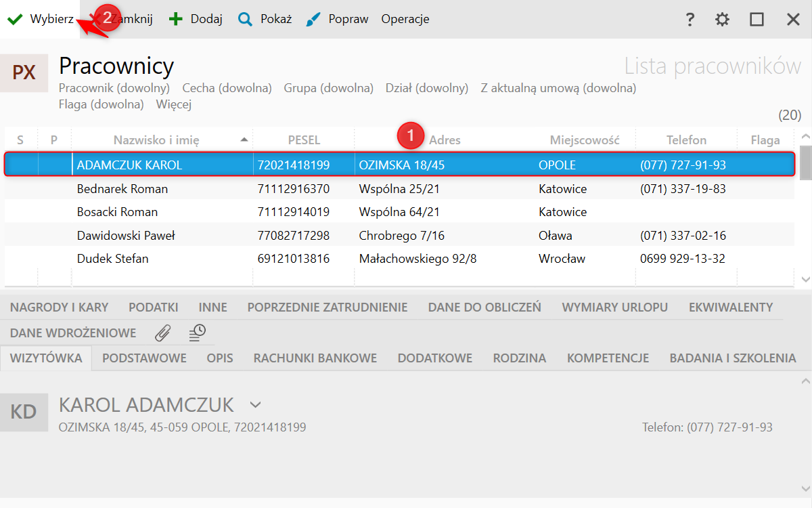Switch to EKWIWALENTY tab
The height and width of the screenshot is (508, 812).
coord(731,307)
